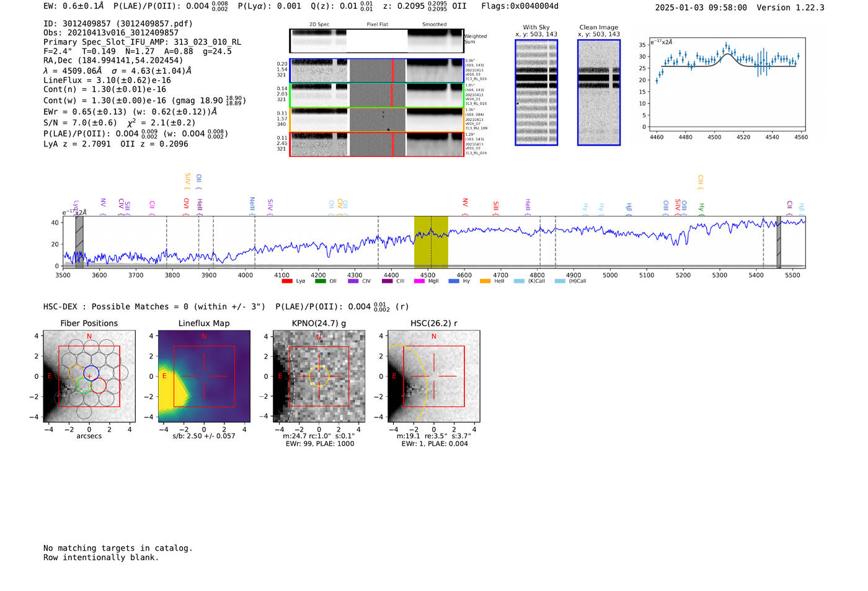Click the timestamp '2025-01-03 09:58:00'

click(x=701, y=7)
